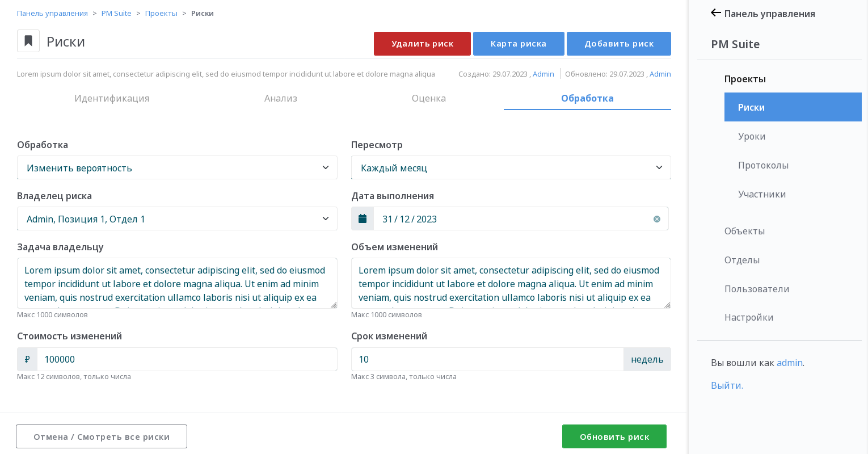Click Отмена / Смотреть все риски
Viewport: 868px width, 454px height.
pos(102,436)
